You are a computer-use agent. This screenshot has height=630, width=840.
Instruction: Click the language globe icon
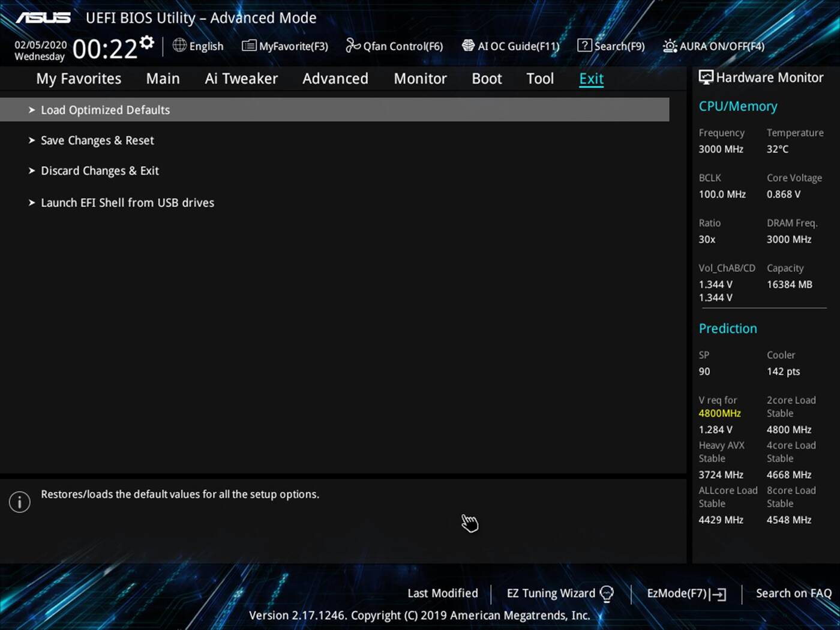tap(178, 46)
